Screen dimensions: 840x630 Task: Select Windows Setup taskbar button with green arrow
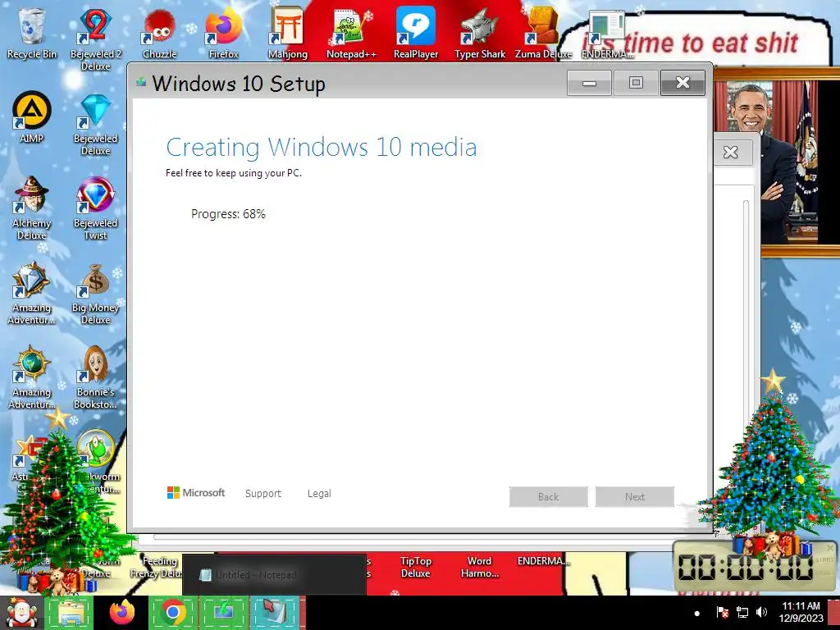coord(223,613)
